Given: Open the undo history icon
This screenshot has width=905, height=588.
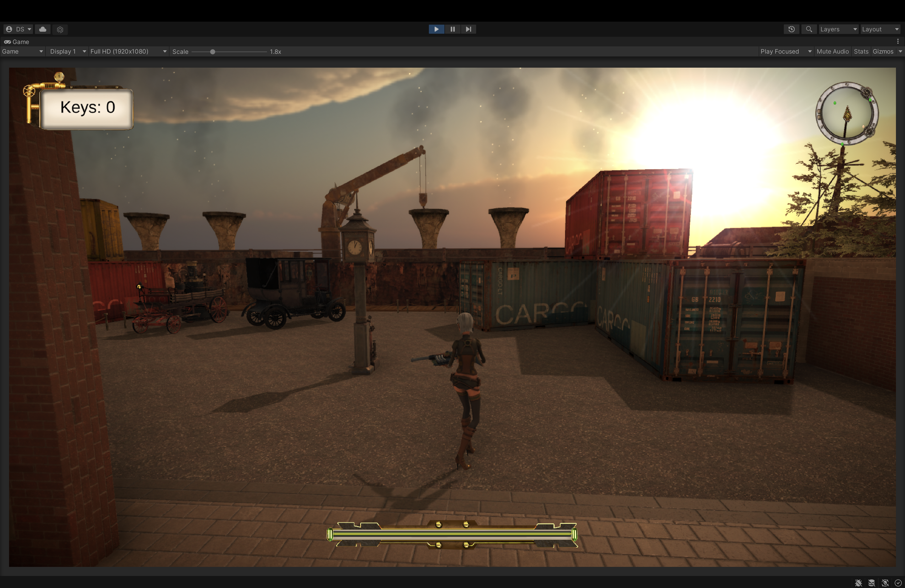Looking at the screenshot, I should pos(791,29).
